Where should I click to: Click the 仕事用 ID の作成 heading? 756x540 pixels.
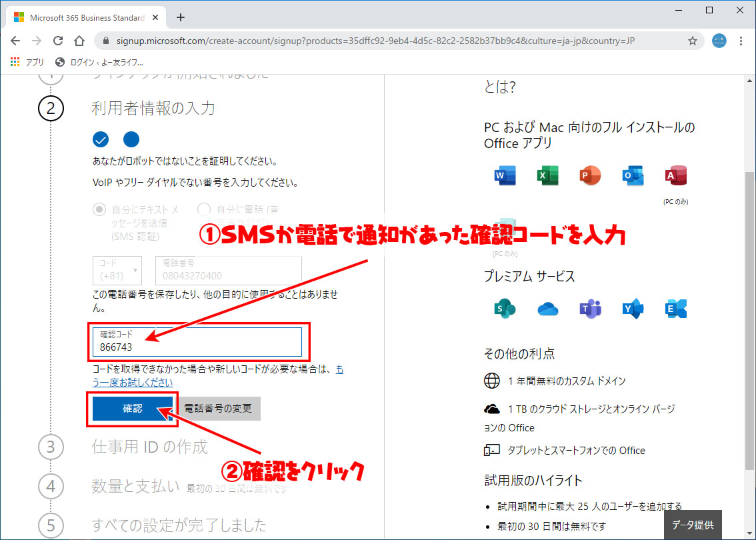point(149,447)
